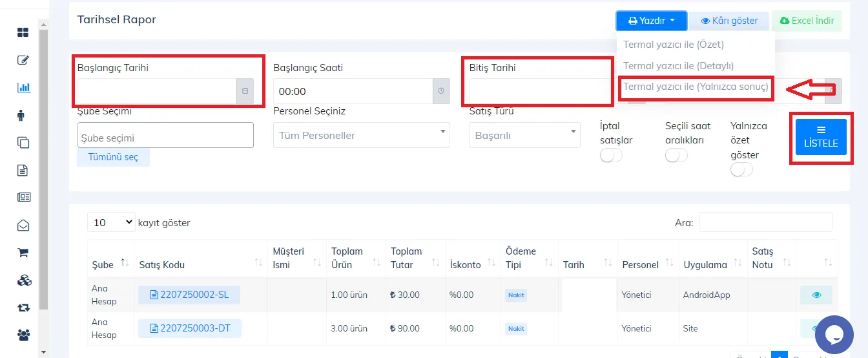Download report with Excel İndir

click(807, 21)
